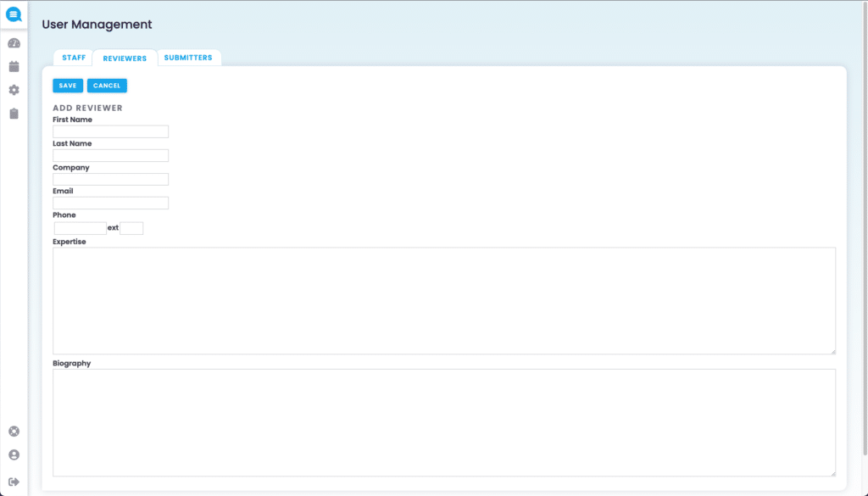Click the app logo icon in sidebar
The height and width of the screenshot is (496, 868).
[14, 14]
